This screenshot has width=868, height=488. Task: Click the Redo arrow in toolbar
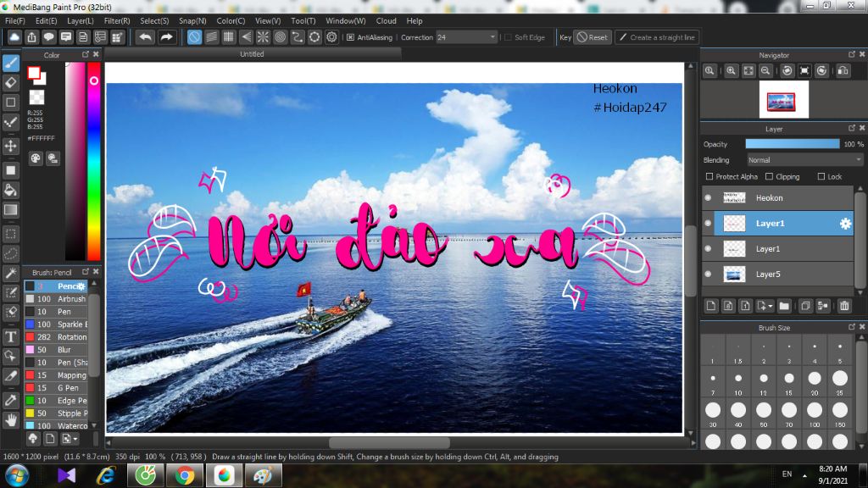pyautogui.click(x=166, y=37)
